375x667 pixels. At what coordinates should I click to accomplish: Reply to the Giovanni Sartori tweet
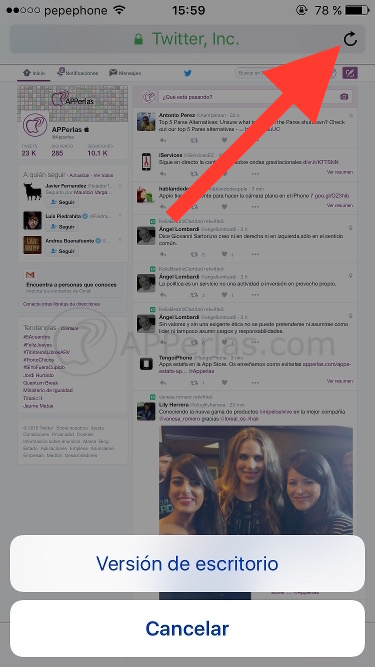pos(163,254)
